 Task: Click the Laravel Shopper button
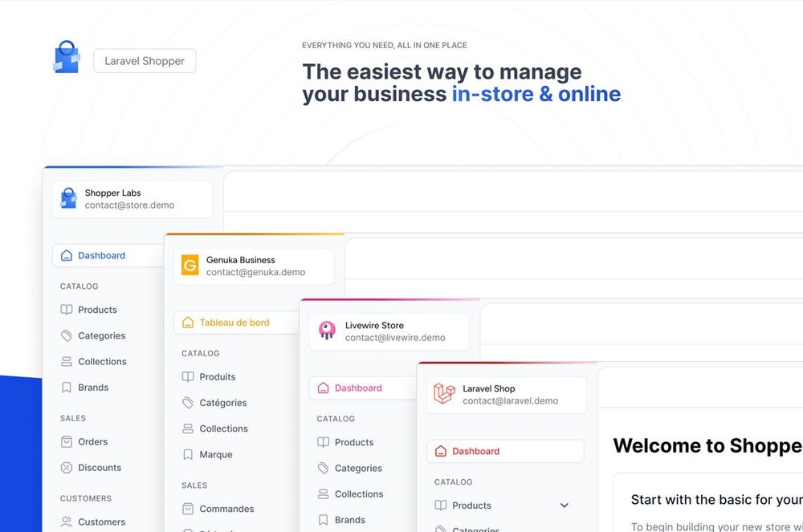(x=145, y=61)
